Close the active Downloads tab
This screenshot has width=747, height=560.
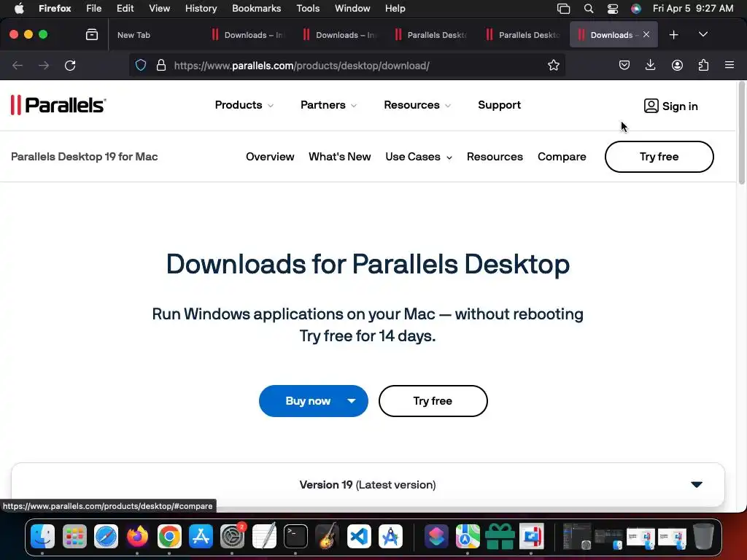coord(646,34)
